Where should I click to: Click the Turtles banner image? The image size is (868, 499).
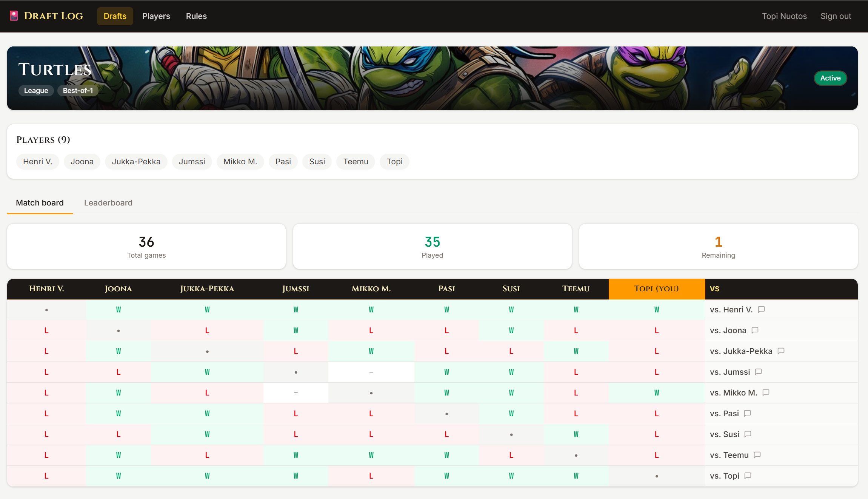432,78
